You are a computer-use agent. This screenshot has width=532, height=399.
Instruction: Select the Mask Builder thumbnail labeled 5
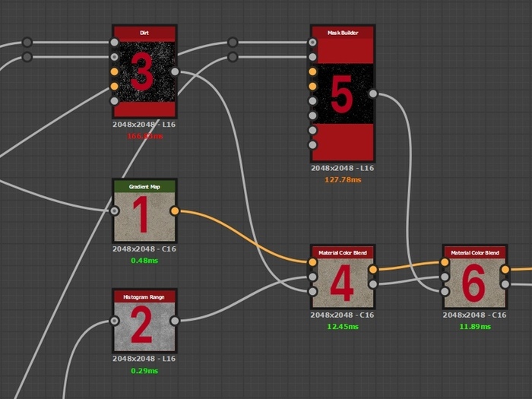tap(341, 93)
